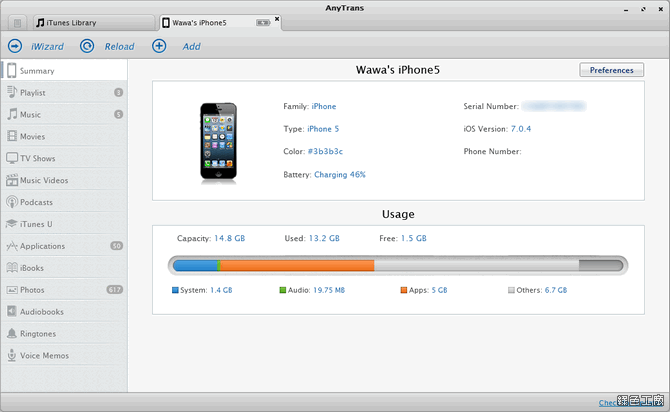Select Music in the sidebar
This screenshot has width=670, height=412.
pyautogui.click(x=64, y=114)
